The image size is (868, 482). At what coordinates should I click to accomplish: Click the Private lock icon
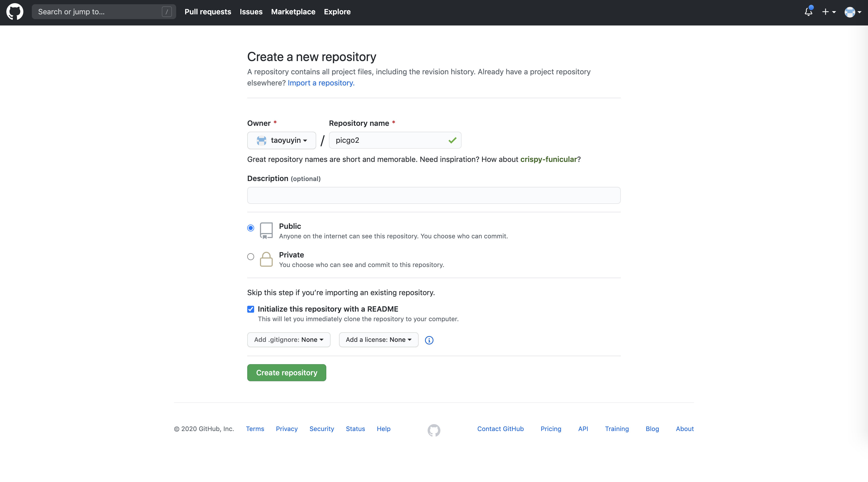[x=266, y=259]
